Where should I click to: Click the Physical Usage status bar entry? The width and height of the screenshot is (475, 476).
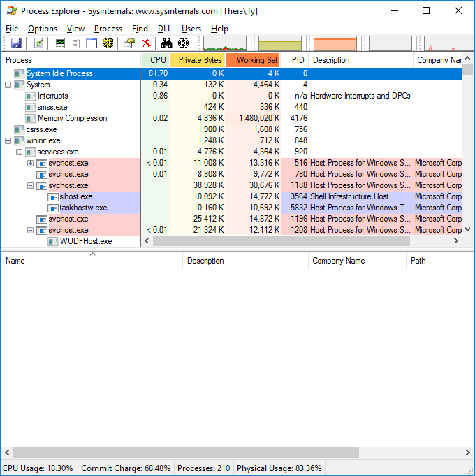(x=279, y=468)
